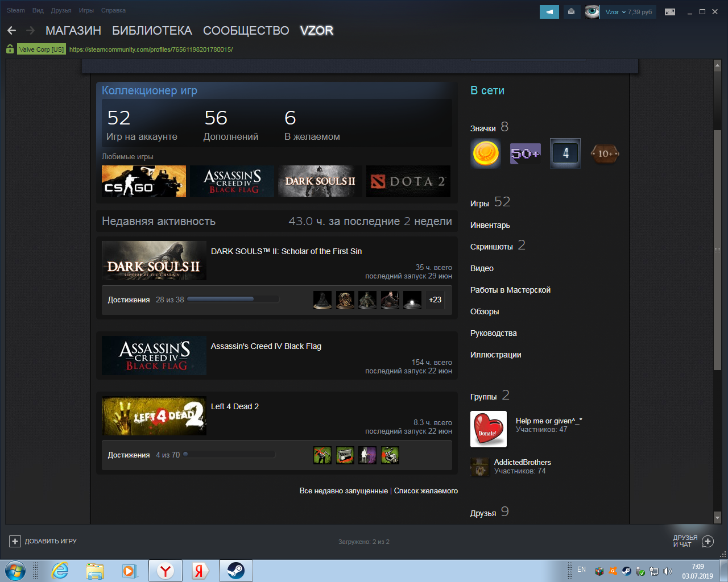Go back using the left arrow

click(11, 31)
